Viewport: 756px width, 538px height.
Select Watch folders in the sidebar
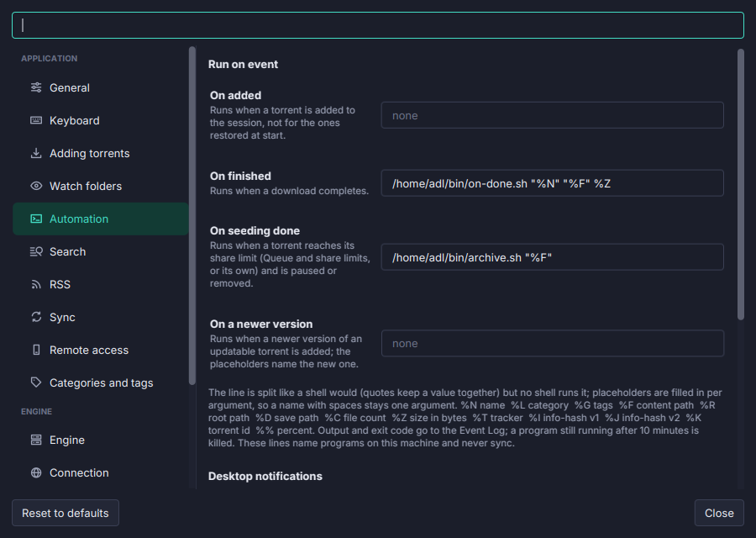(100, 187)
